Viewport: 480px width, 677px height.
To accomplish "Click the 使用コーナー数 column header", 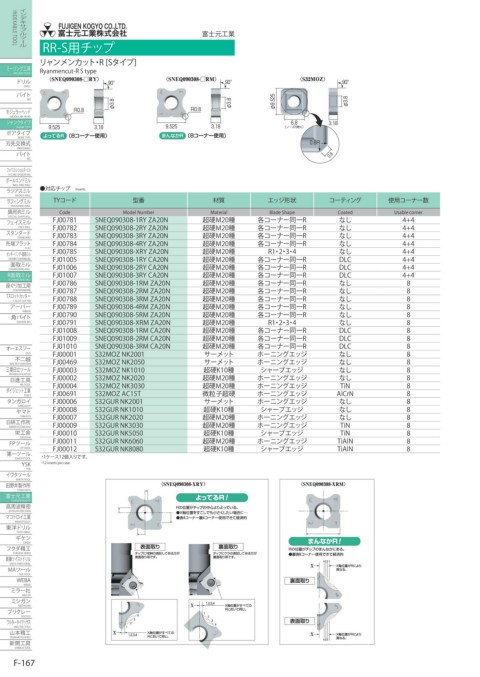I will tap(408, 200).
